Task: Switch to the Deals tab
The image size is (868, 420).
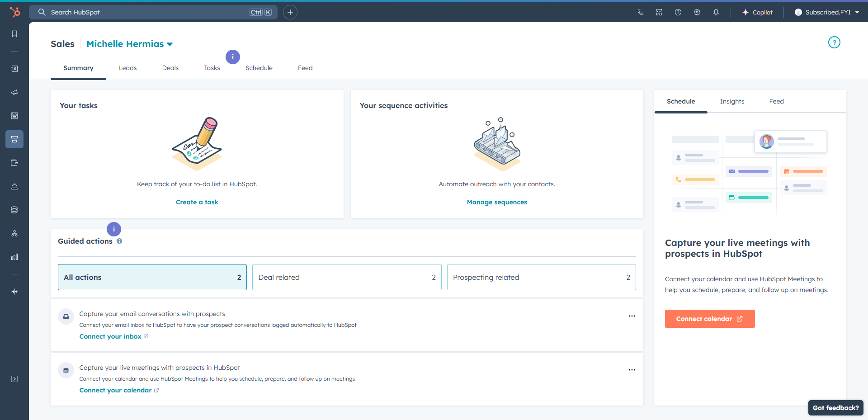Action: click(170, 68)
